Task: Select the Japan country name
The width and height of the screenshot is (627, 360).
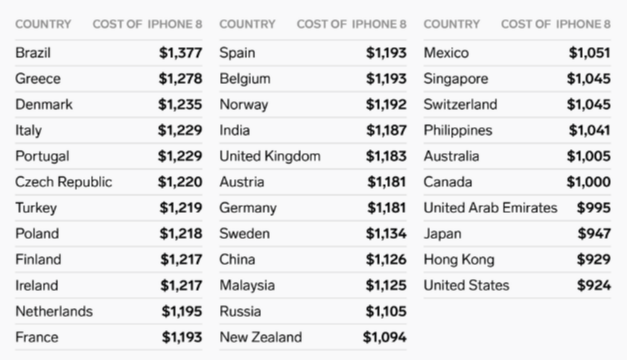Action: [443, 234]
